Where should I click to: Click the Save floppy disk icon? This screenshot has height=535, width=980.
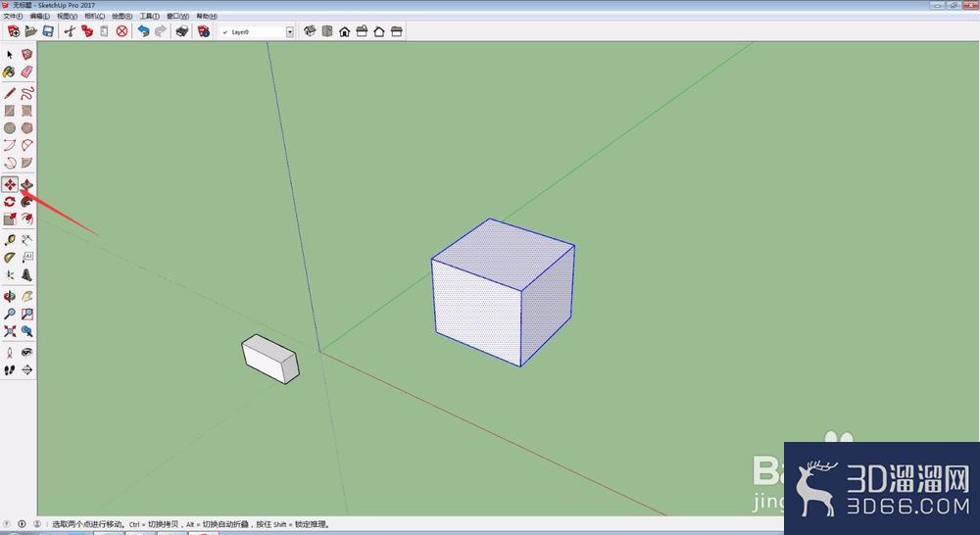click(48, 31)
